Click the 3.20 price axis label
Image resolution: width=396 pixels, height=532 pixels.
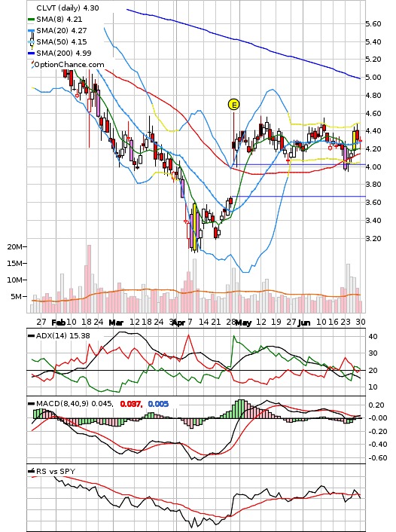click(x=373, y=239)
